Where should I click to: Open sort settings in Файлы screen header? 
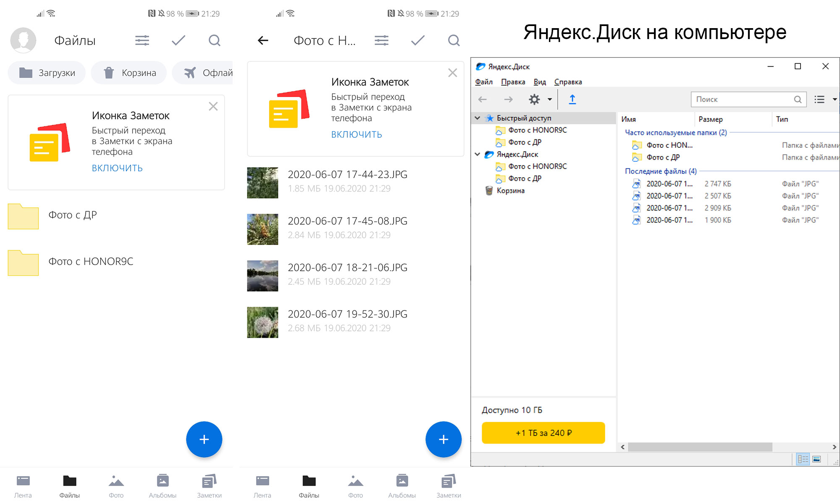pyautogui.click(x=142, y=40)
